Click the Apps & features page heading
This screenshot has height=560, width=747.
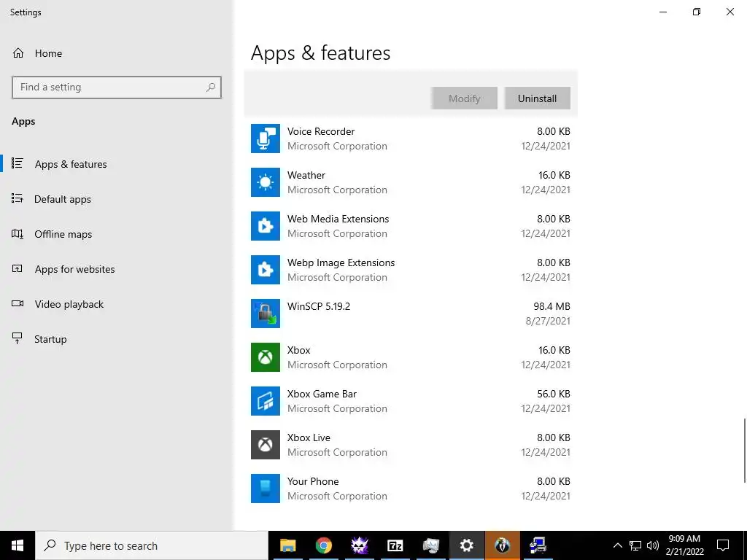click(x=321, y=52)
